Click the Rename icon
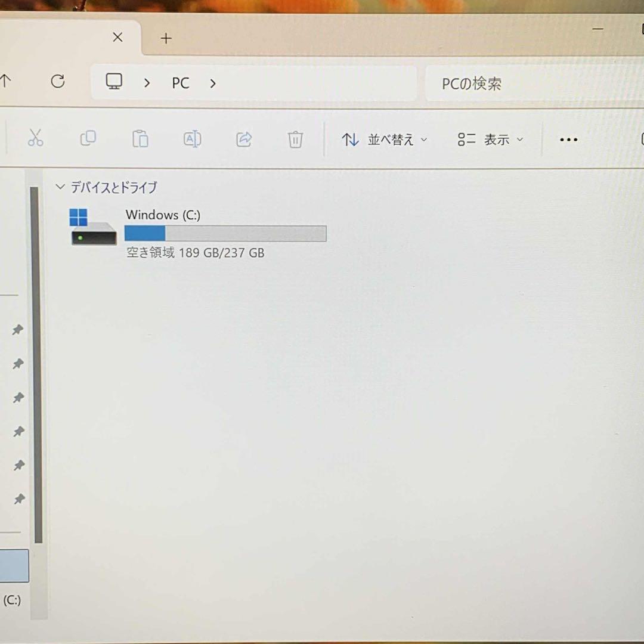 (192, 139)
